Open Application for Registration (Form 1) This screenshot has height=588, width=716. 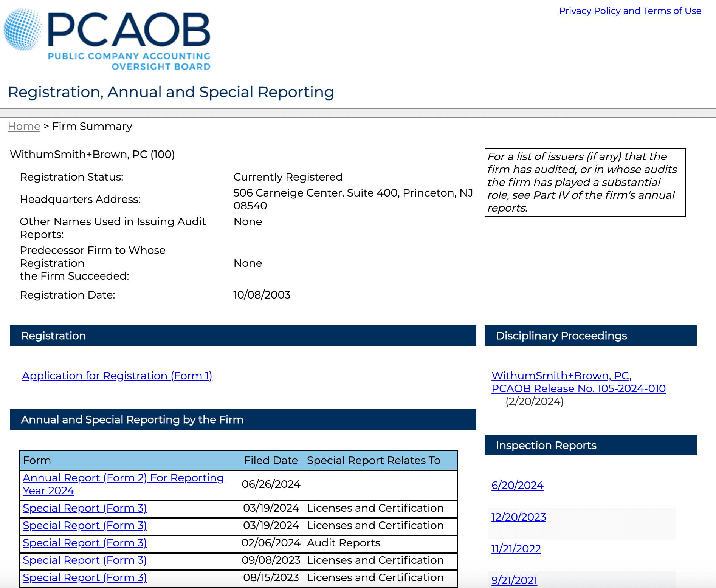pyautogui.click(x=117, y=376)
